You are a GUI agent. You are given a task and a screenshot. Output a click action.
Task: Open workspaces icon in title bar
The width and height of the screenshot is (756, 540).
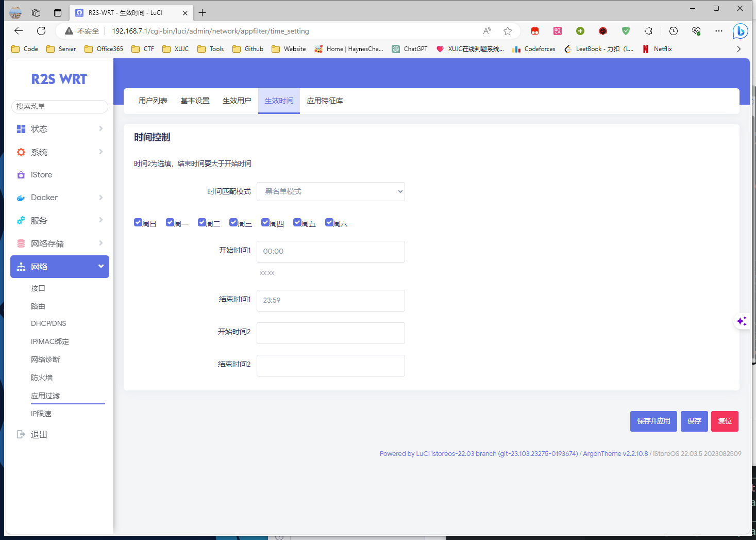(x=36, y=13)
